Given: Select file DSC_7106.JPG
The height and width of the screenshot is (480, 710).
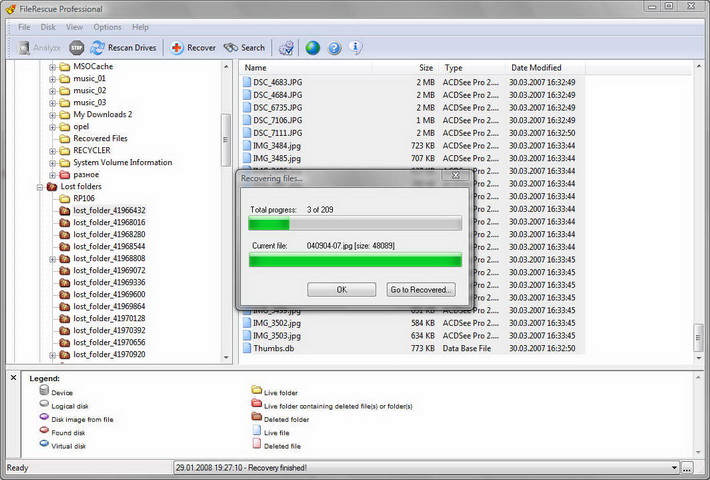Looking at the screenshot, I should click(x=278, y=120).
